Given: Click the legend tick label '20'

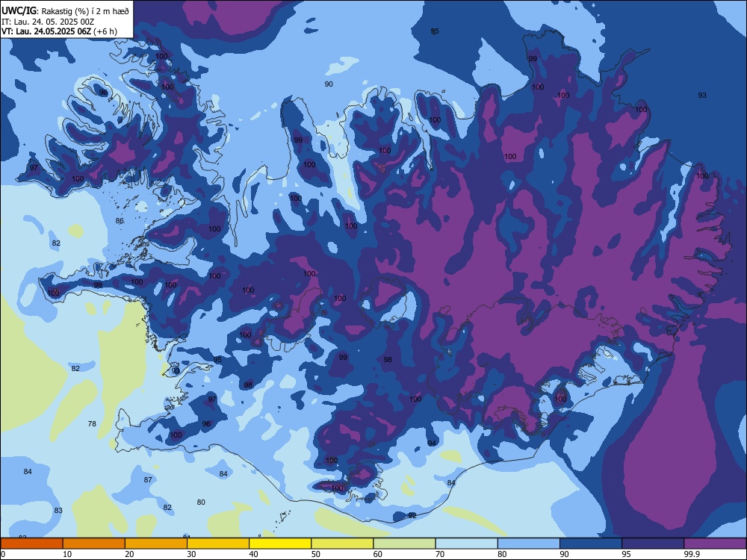Looking at the screenshot, I should tap(129, 554).
